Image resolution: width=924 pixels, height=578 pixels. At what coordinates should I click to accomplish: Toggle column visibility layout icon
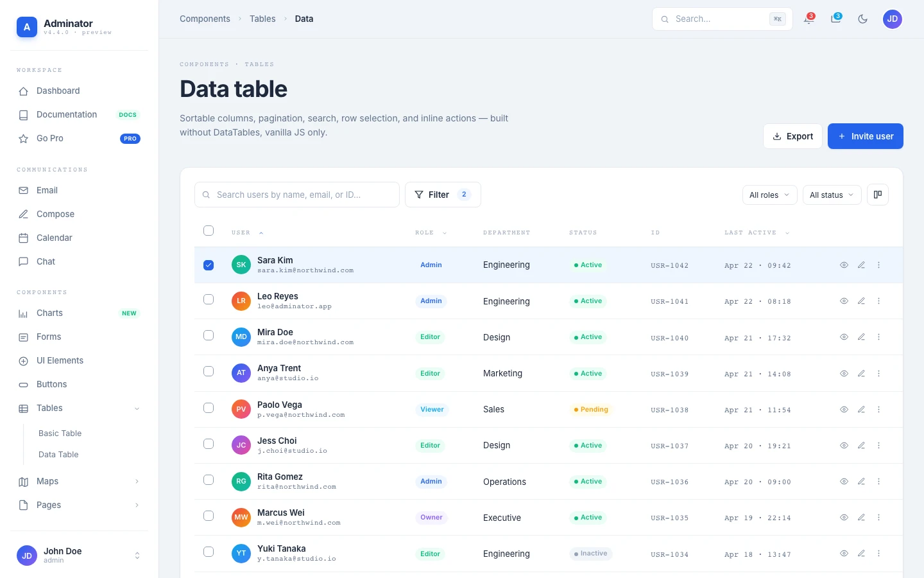(x=878, y=195)
